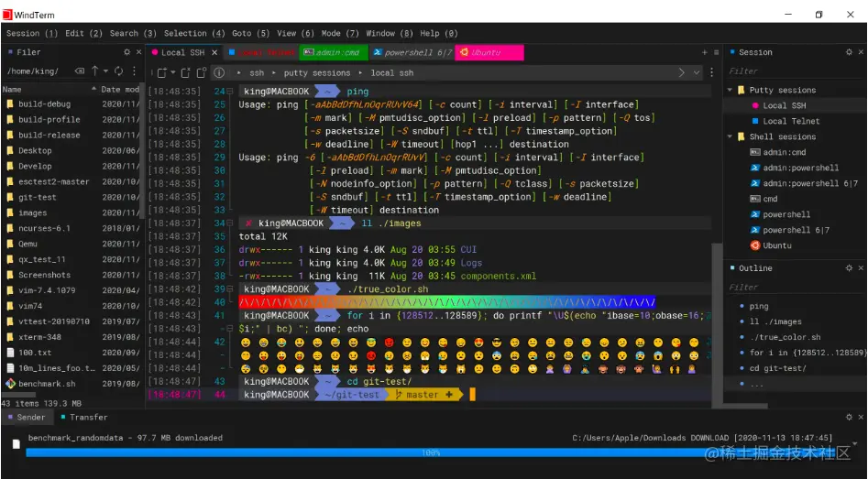The width and height of the screenshot is (868, 479).
Task: Switch to the admin:cmd tab
Action: coord(334,52)
